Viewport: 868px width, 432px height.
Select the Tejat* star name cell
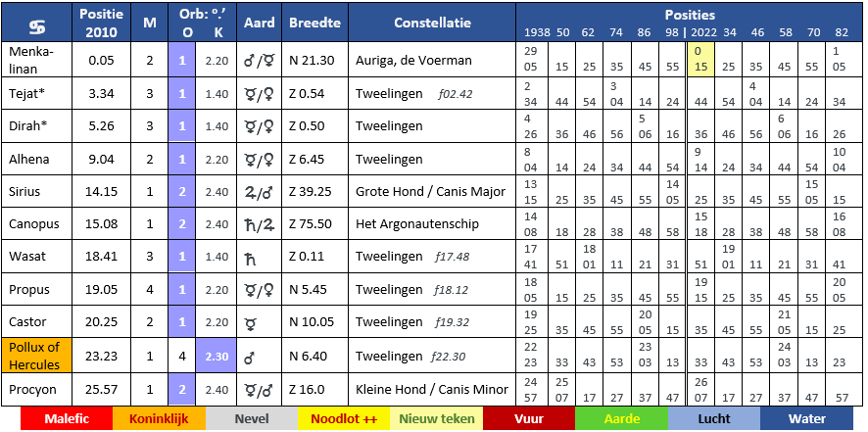tap(36, 94)
